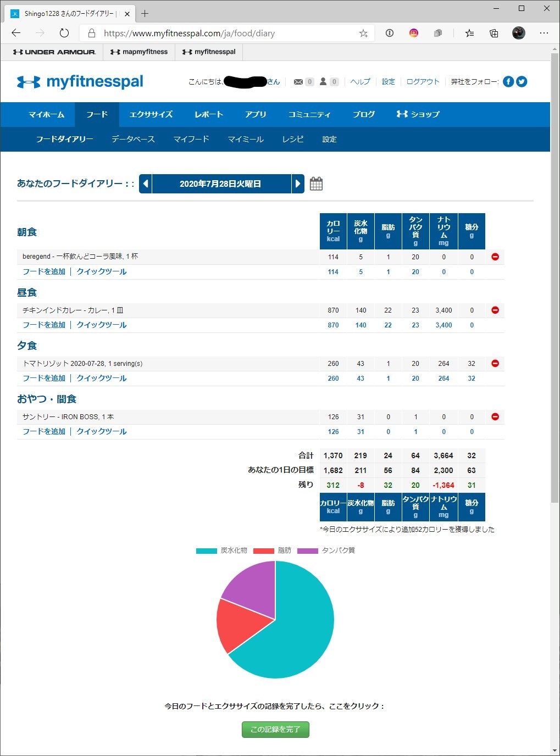Click the ヘルプ link
The width and height of the screenshot is (560, 756).
click(361, 82)
